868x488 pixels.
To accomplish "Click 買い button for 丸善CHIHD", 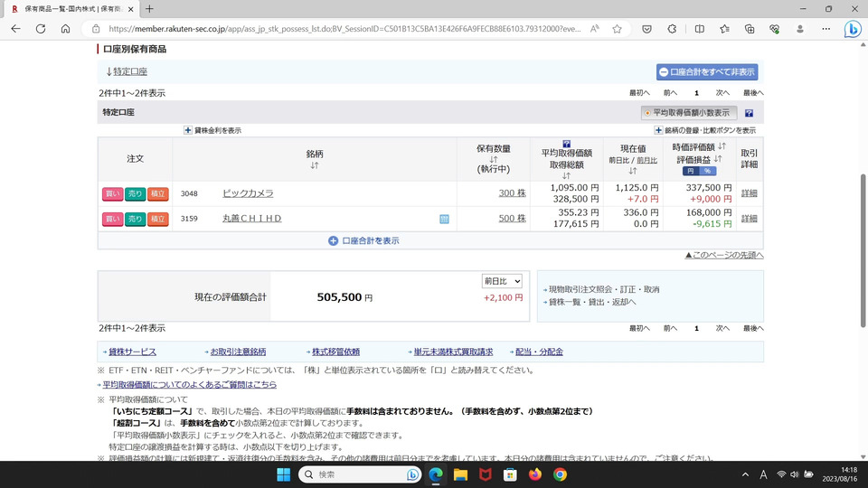I will pyautogui.click(x=112, y=219).
